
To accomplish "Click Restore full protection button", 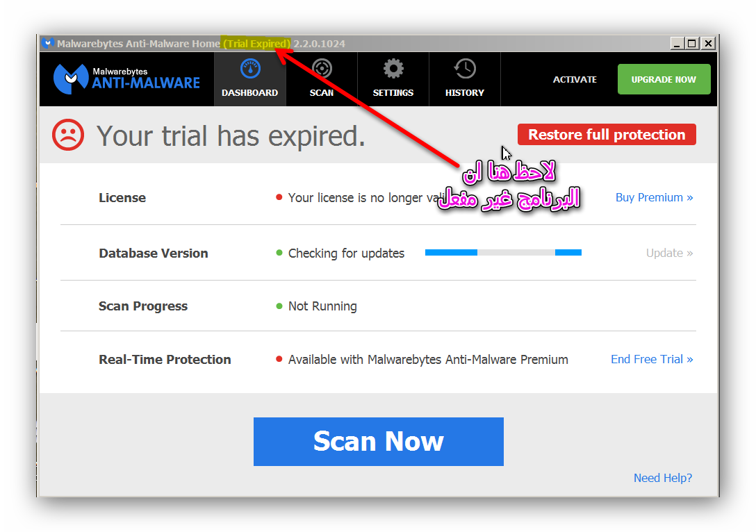I will click(607, 135).
